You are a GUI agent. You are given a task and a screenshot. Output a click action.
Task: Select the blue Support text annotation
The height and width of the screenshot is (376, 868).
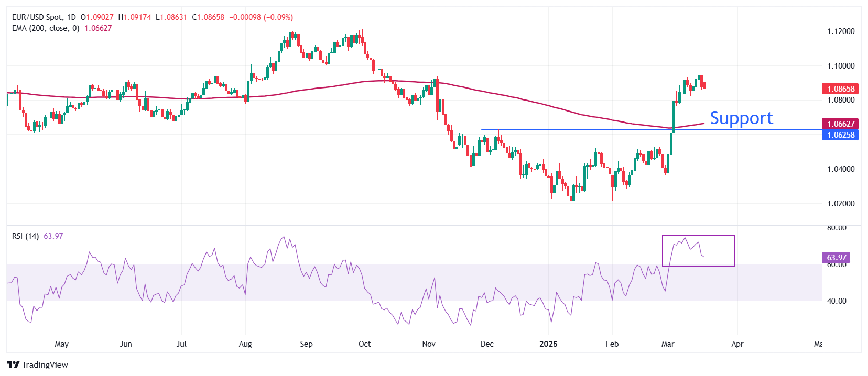tap(741, 118)
